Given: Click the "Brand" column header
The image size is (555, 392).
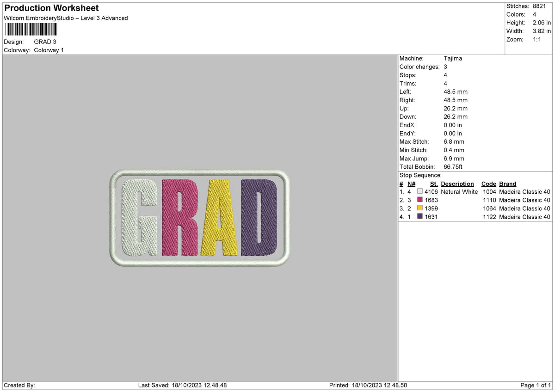Looking at the screenshot, I should (x=508, y=184).
